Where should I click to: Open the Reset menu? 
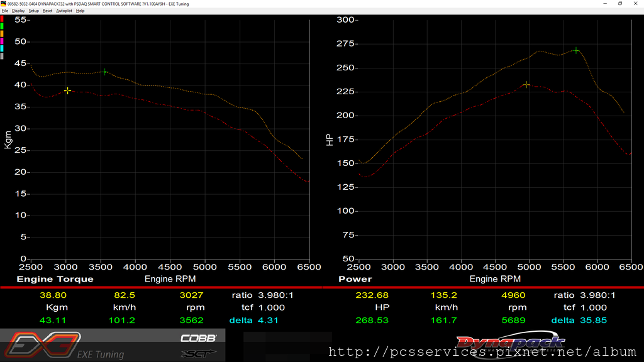(x=48, y=11)
